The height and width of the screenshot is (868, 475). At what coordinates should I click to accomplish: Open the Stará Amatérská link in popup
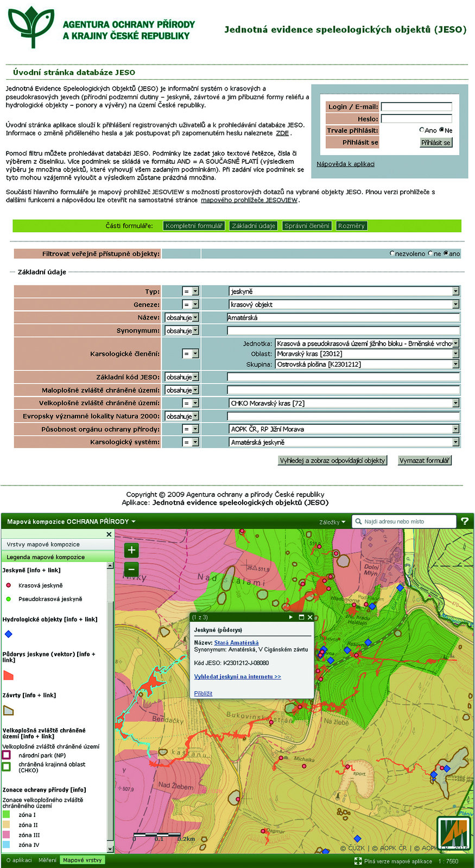[236, 642]
